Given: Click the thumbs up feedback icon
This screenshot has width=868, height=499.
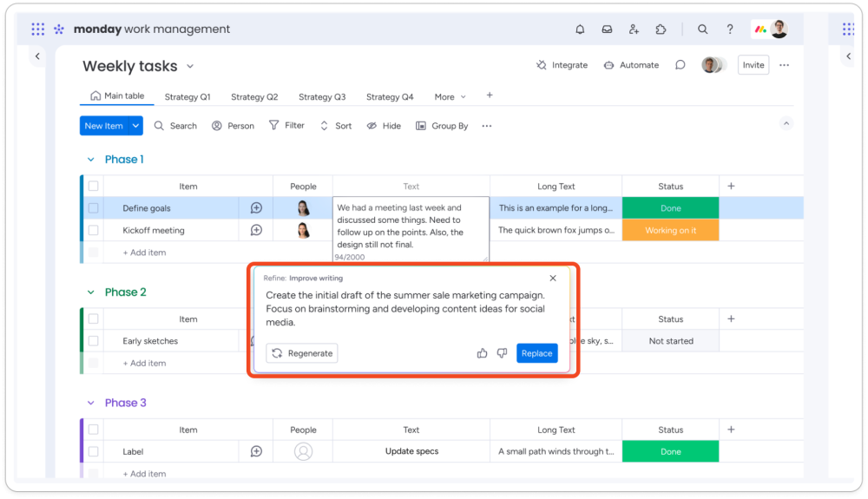Looking at the screenshot, I should (483, 353).
